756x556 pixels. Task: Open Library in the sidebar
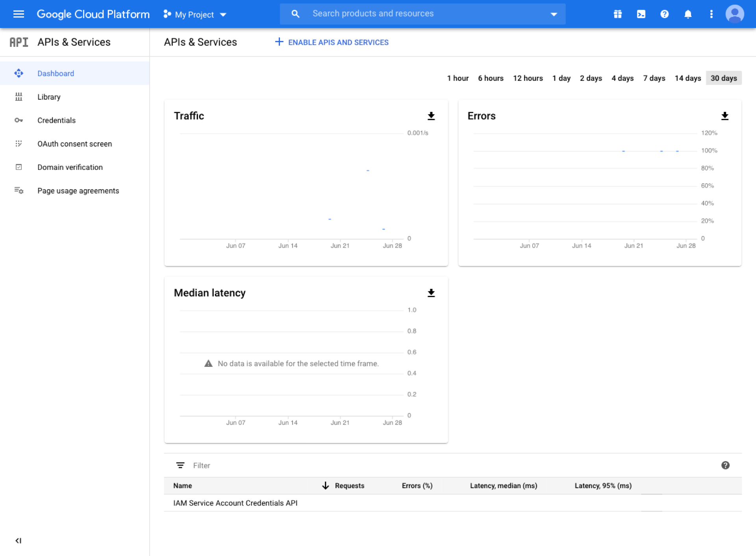point(75,97)
